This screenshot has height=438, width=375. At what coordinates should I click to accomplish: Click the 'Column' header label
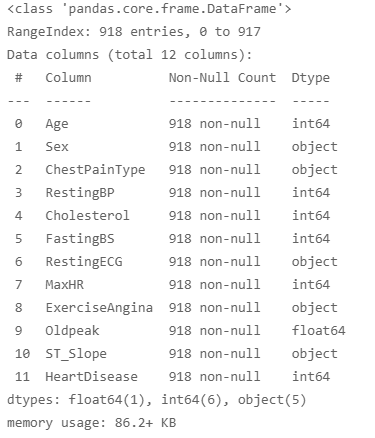68,78
